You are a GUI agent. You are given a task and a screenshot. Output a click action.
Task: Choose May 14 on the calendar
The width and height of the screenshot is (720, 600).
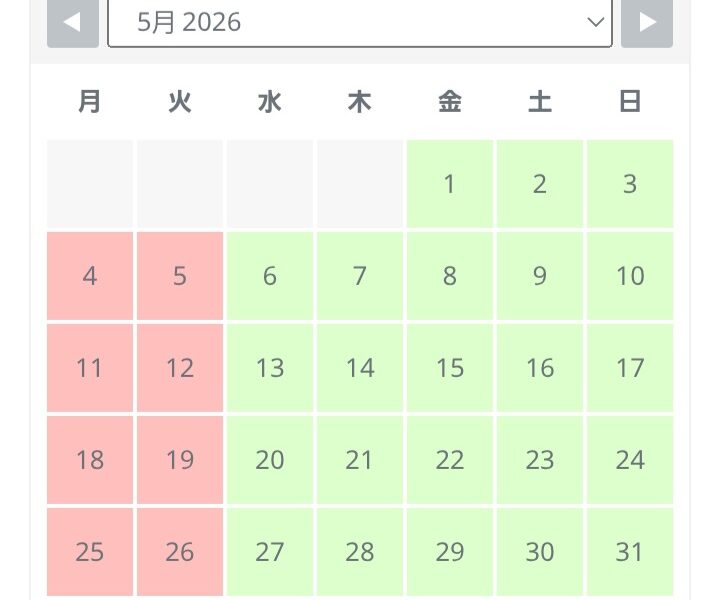point(360,368)
